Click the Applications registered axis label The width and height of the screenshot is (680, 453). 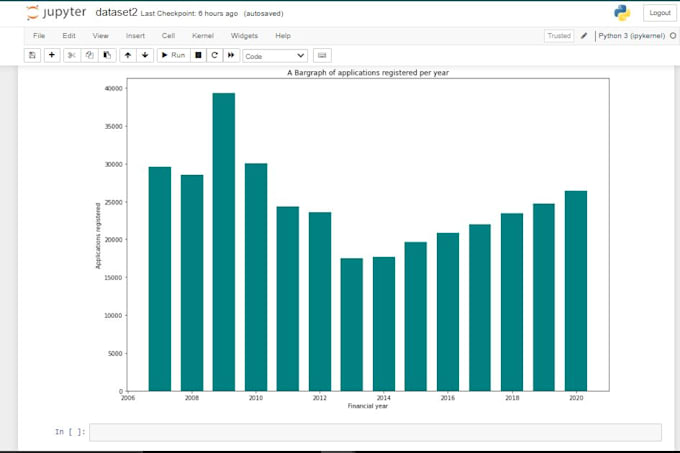coord(98,236)
